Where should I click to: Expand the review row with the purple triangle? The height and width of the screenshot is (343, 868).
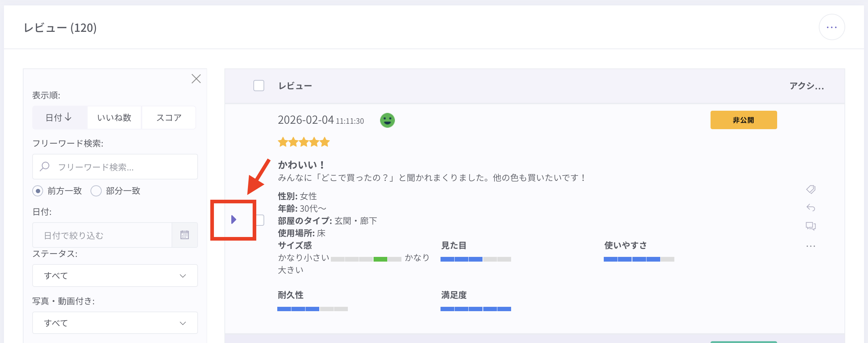click(x=233, y=220)
